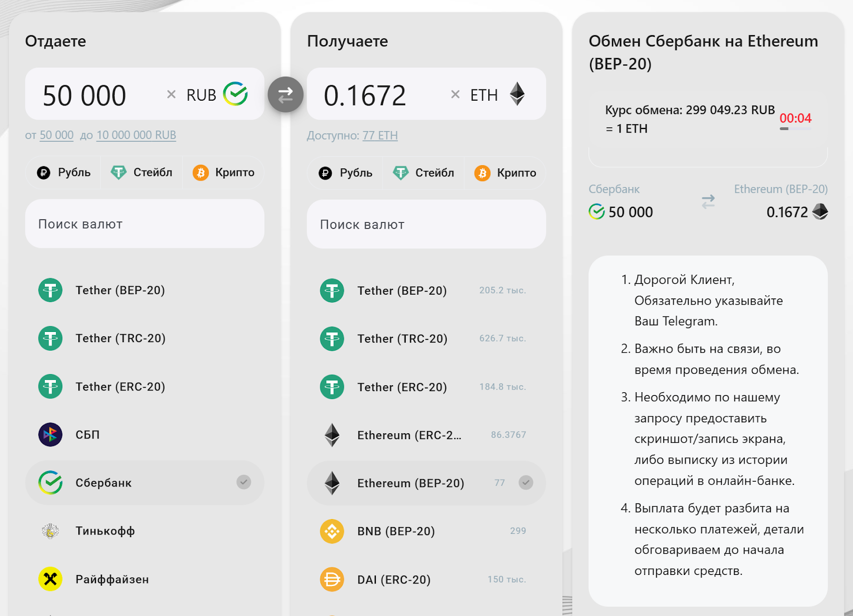This screenshot has height=616, width=853.
Task: Click the Ethereum (ERC-20) coin icon
Action: click(332, 435)
